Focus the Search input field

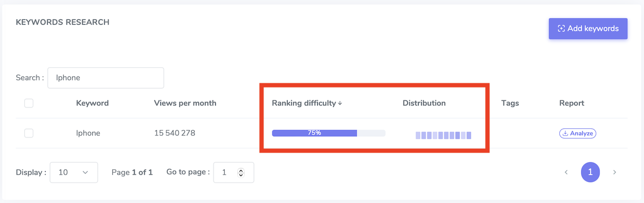point(106,78)
